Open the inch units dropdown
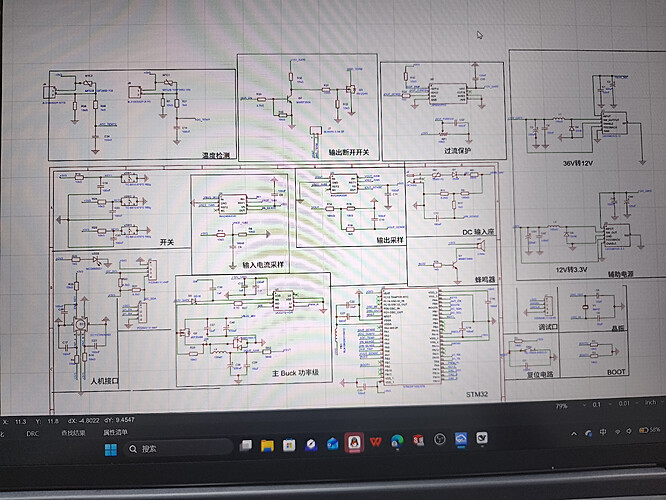 click(655, 402)
